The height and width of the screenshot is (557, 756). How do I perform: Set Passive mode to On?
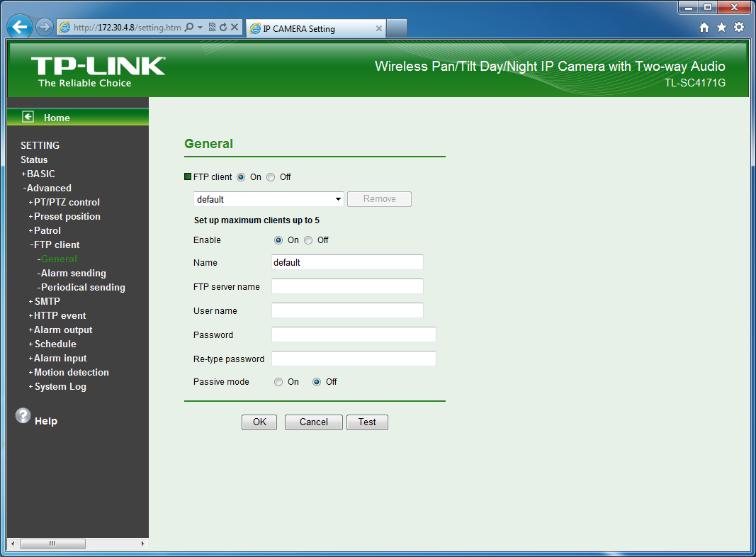(x=278, y=382)
